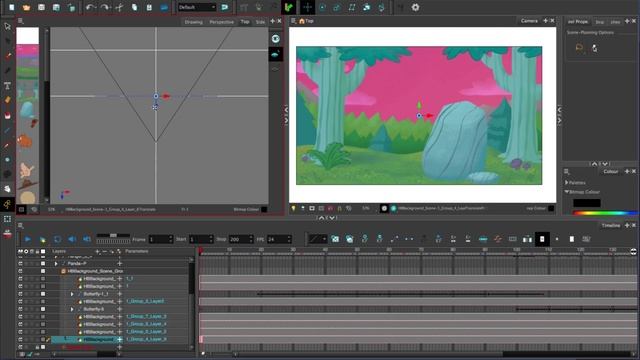Toggle the camera eye icon beside Top view

coord(276,39)
